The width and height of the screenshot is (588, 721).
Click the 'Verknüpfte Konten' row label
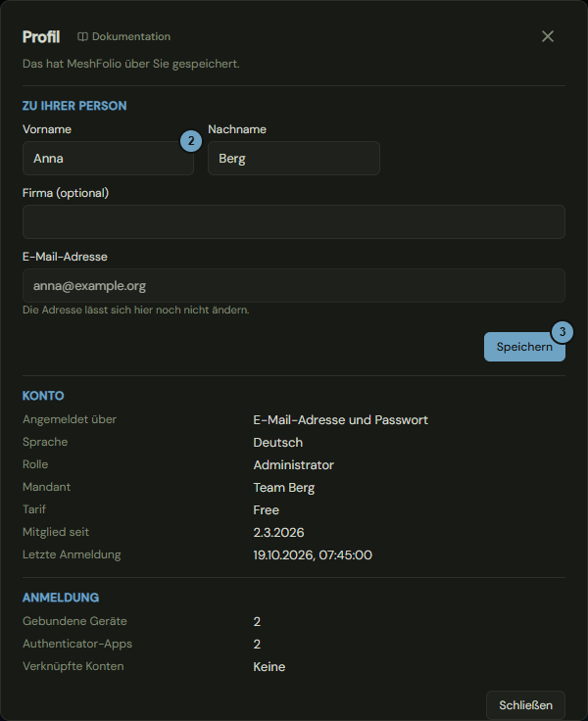pos(73,666)
